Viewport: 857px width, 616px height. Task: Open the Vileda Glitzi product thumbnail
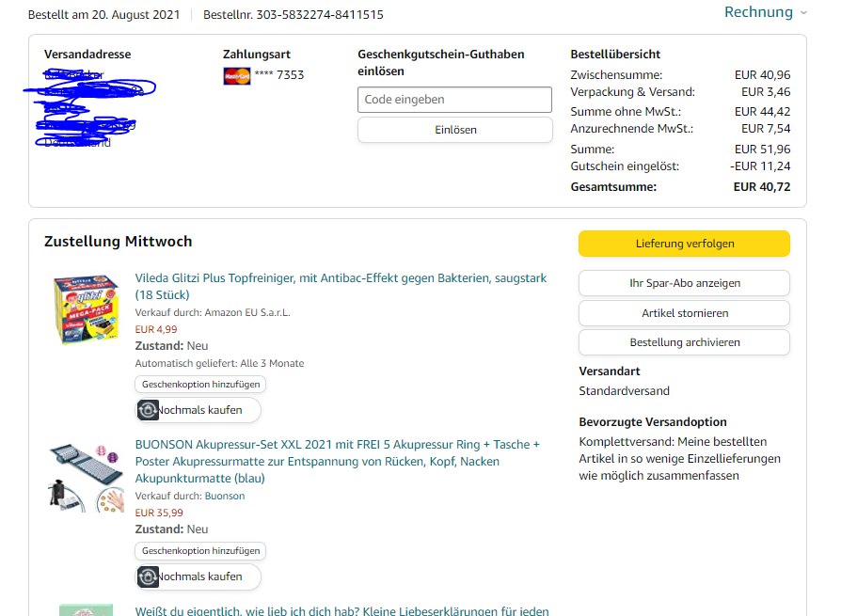point(85,309)
